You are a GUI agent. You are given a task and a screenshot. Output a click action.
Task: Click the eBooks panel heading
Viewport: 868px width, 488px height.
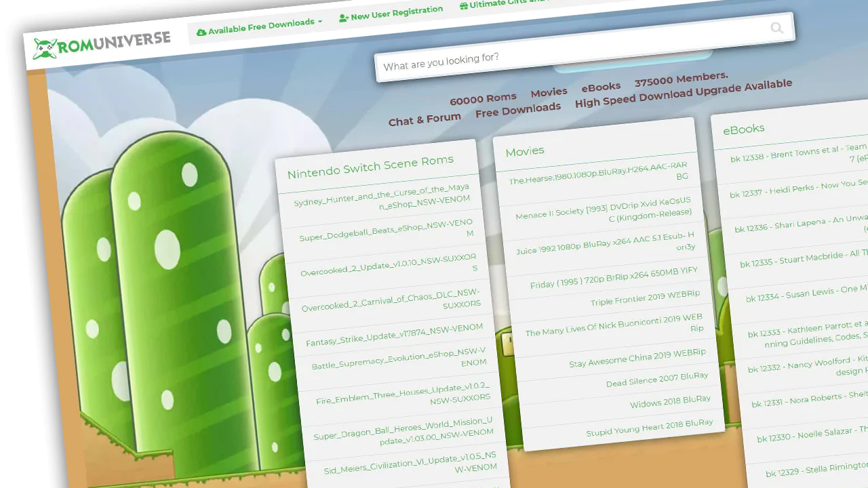tap(743, 129)
